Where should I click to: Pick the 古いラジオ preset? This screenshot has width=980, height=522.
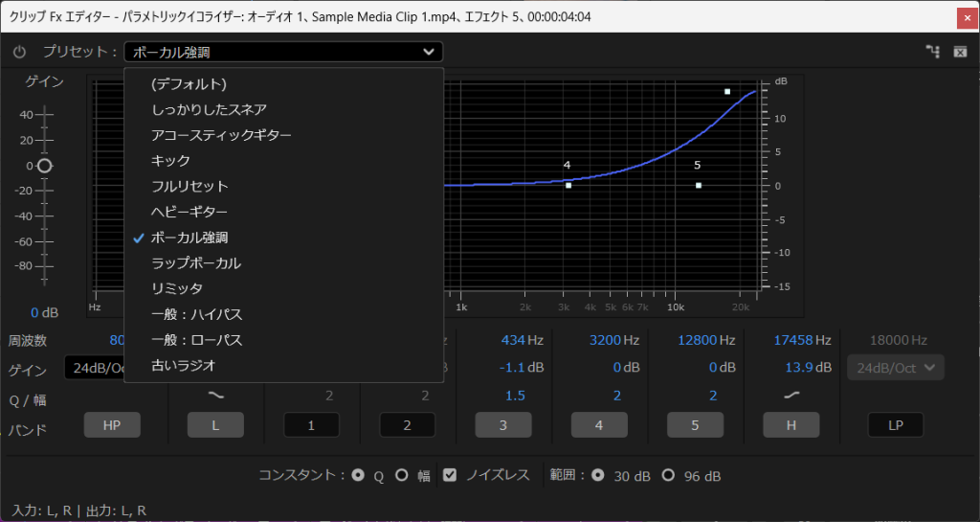283,366
